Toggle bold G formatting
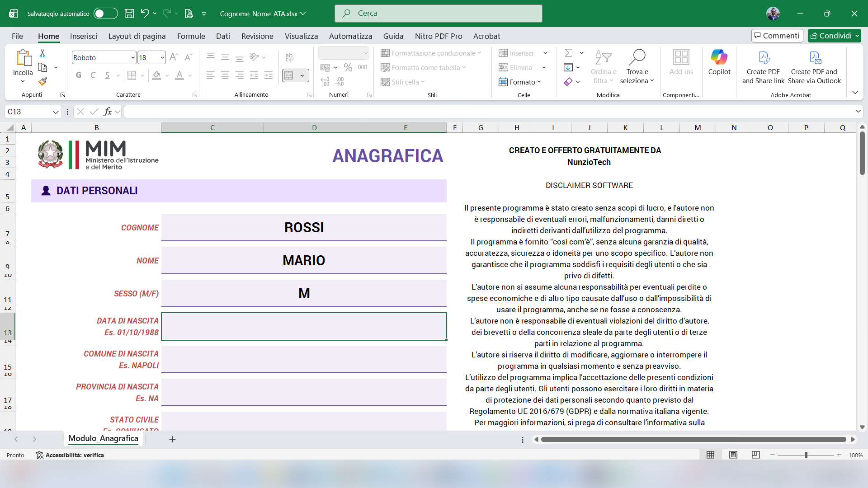Viewport: 868px width, 488px height. point(79,75)
